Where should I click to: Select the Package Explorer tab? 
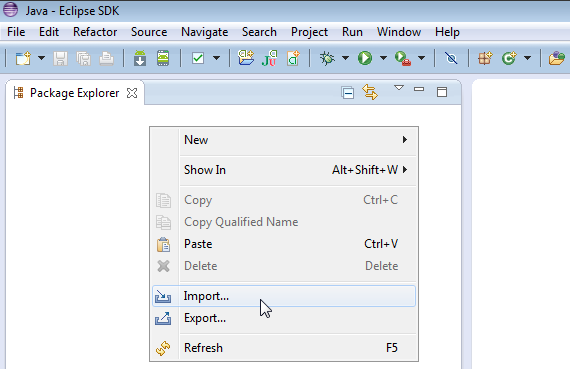[74, 93]
